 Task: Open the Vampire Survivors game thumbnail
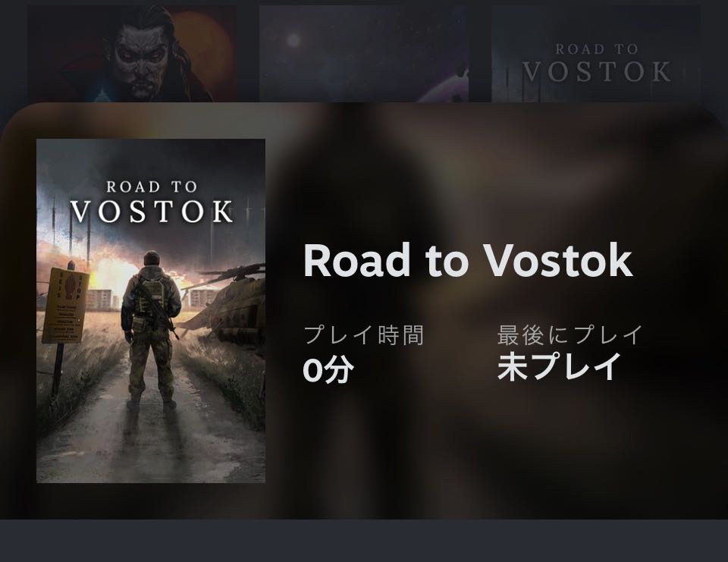coord(132,53)
